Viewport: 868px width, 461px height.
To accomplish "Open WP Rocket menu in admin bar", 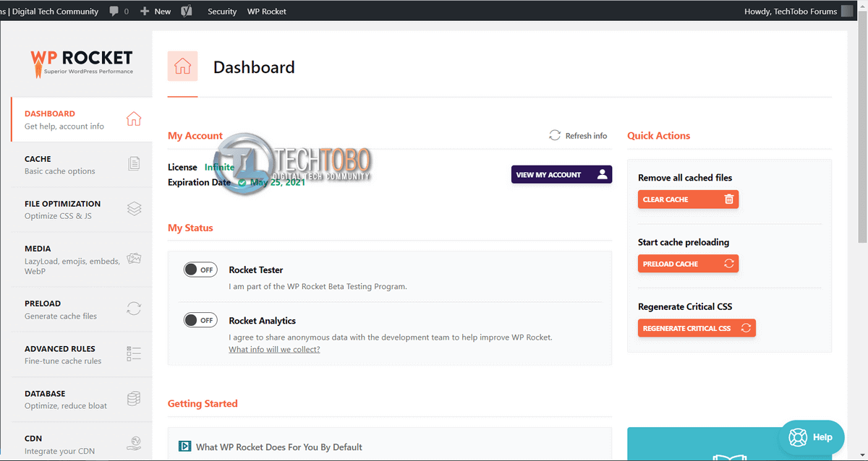I will (267, 11).
